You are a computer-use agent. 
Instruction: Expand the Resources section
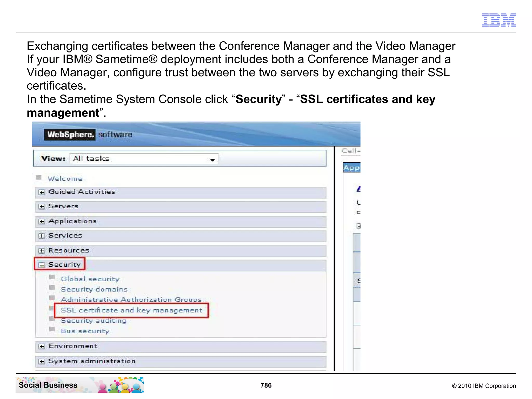[42, 251]
